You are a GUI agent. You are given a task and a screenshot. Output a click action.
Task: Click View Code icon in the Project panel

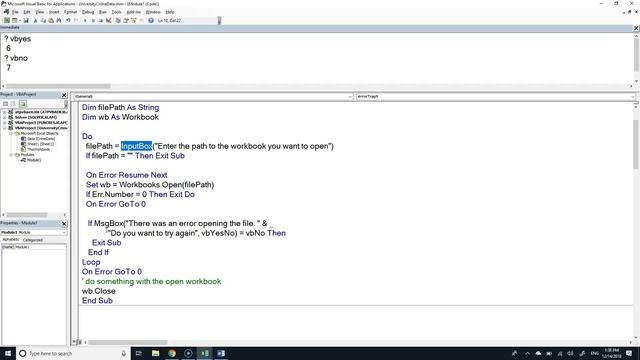point(6,104)
